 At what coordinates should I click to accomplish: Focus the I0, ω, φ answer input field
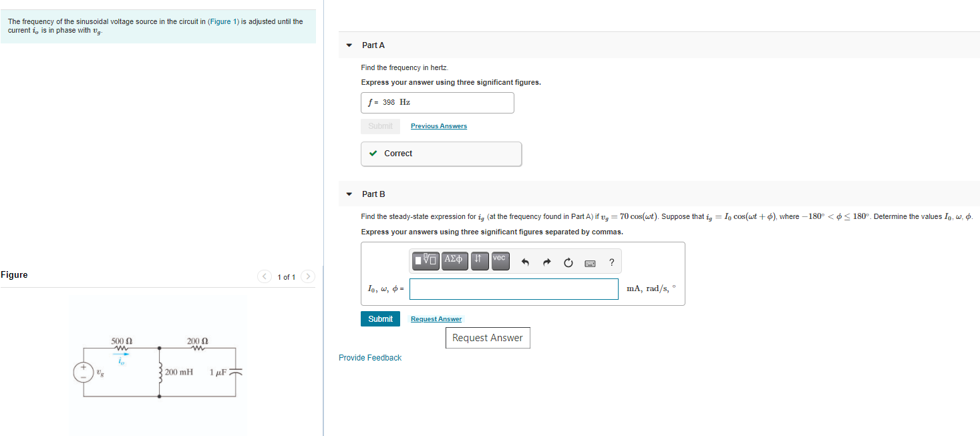[x=514, y=289]
